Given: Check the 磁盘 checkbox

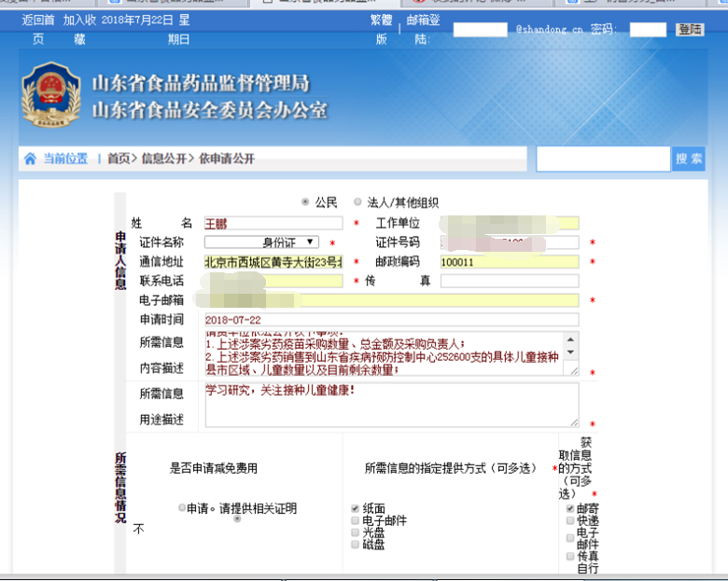Looking at the screenshot, I should tap(355, 545).
